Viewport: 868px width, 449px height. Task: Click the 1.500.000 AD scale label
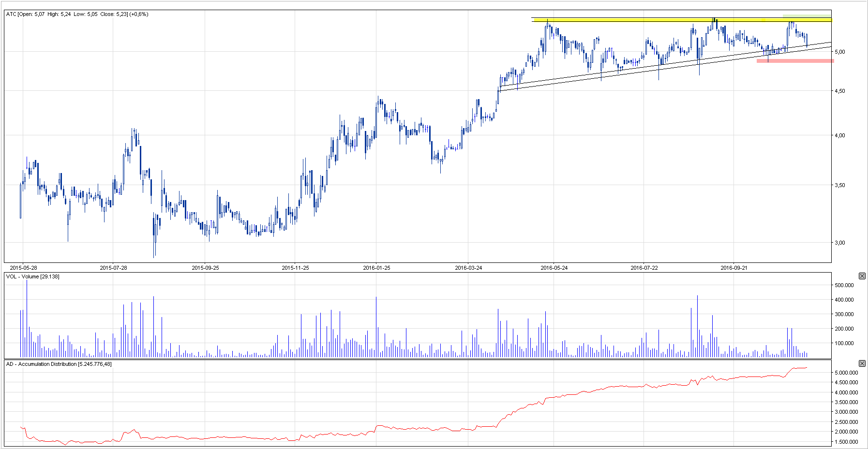[x=846, y=442]
